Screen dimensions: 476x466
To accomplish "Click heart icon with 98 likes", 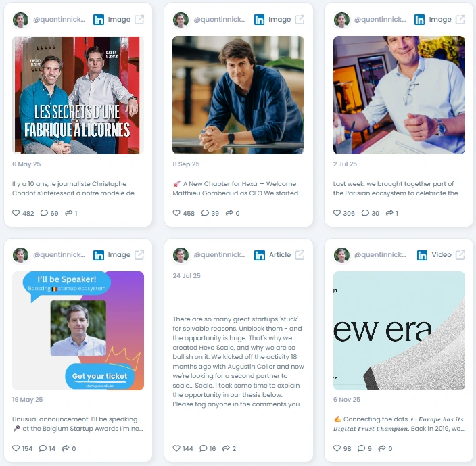I will tap(337, 448).
